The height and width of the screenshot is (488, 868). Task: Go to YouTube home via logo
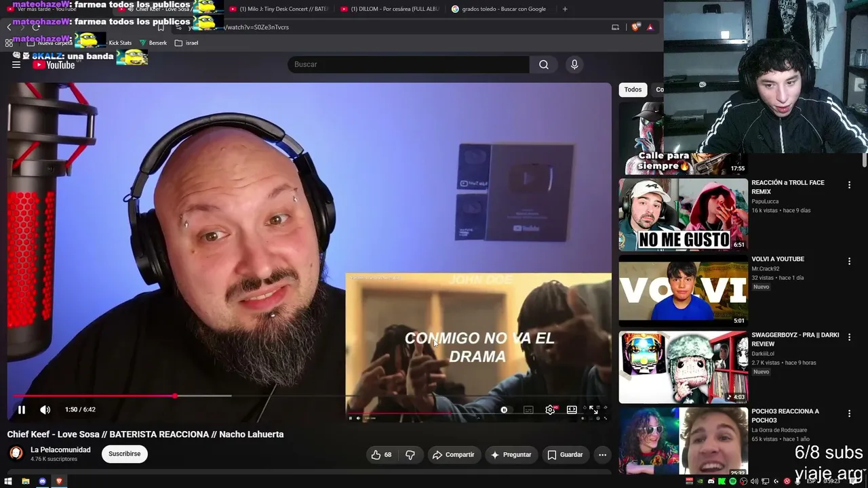pos(54,65)
